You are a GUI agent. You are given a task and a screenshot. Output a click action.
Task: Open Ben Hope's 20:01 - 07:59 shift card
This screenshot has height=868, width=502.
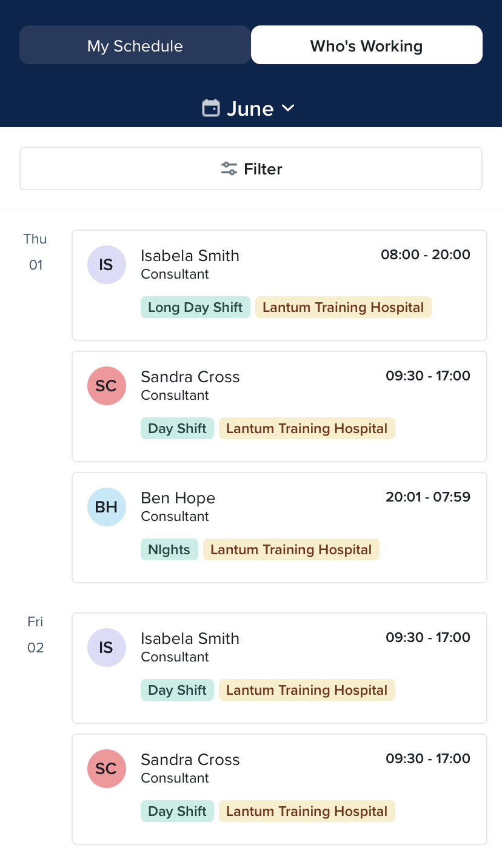pos(279,528)
